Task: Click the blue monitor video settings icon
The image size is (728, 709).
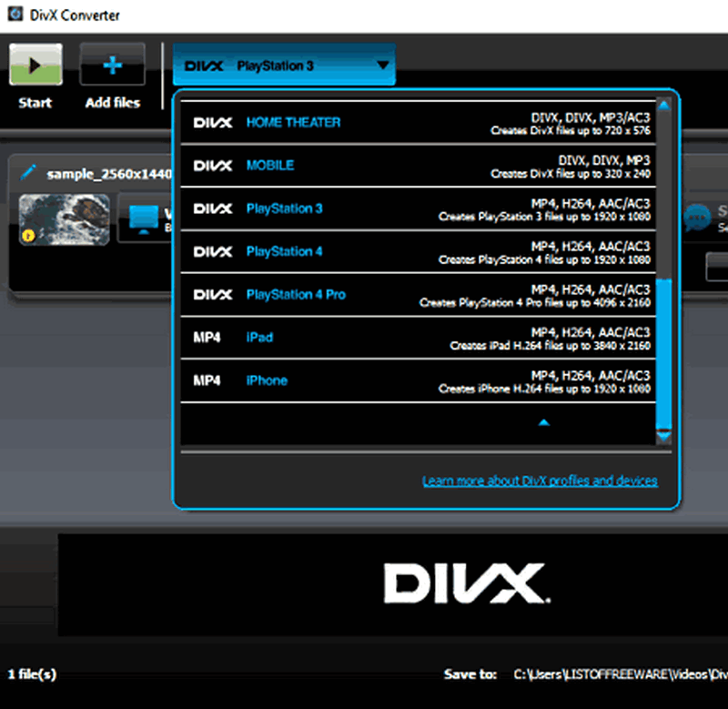Action: 143,218
